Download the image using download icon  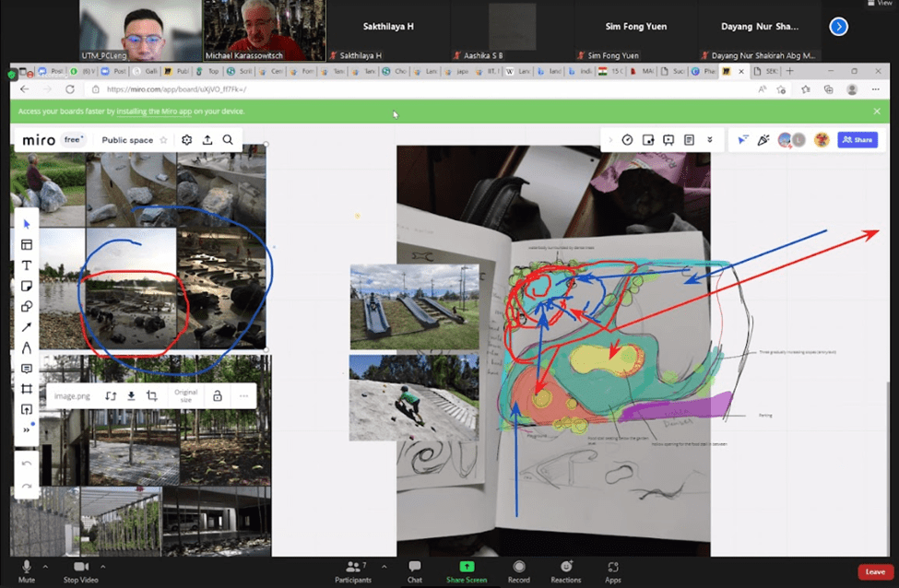click(x=131, y=396)
